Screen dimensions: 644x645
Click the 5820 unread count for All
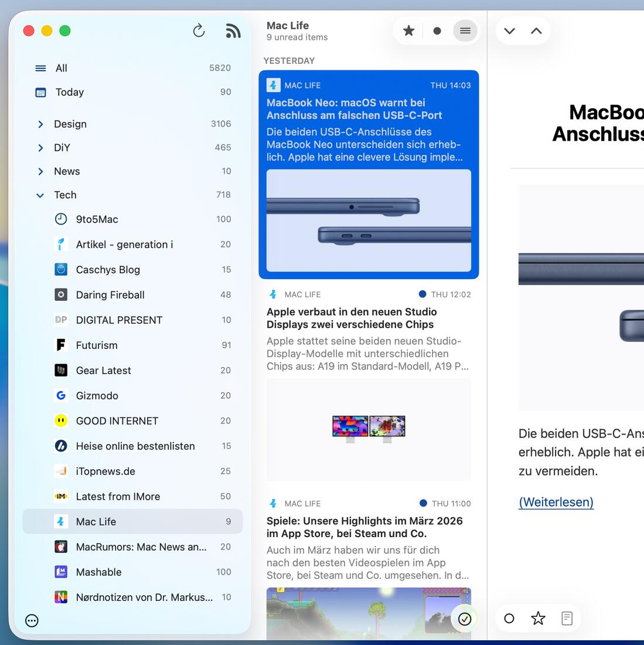click(220, 68)
